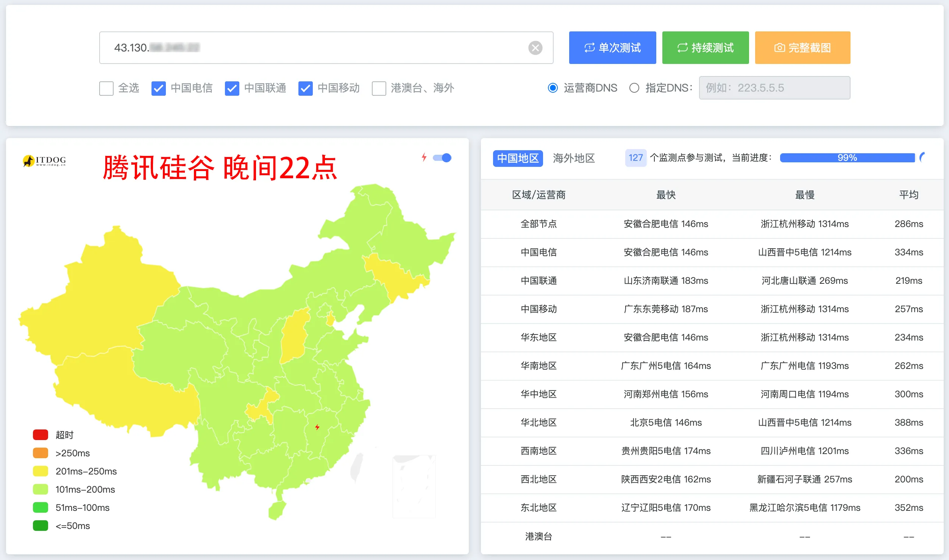949x560 pixels.
Task: Check the 全选 checkbox
Action: tap(106, 89)
